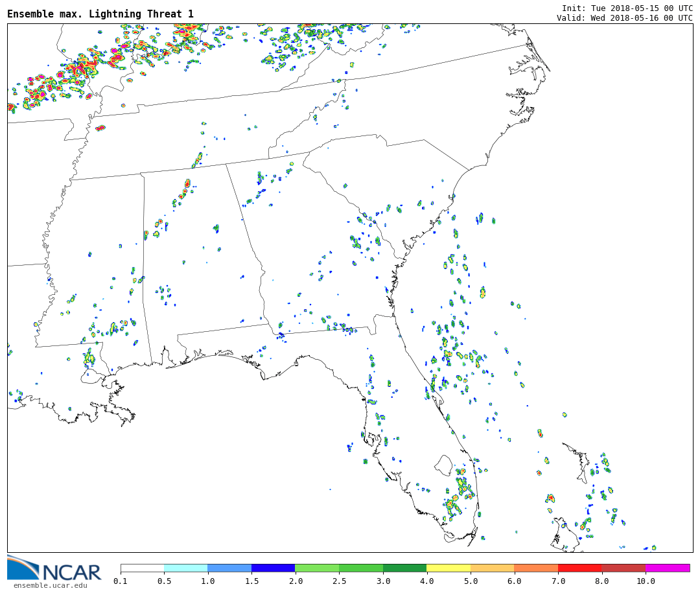This screenshot has width=700, height=593.
Task: Click the 6.0 colorbar label
Action: [x=514, y=581]
